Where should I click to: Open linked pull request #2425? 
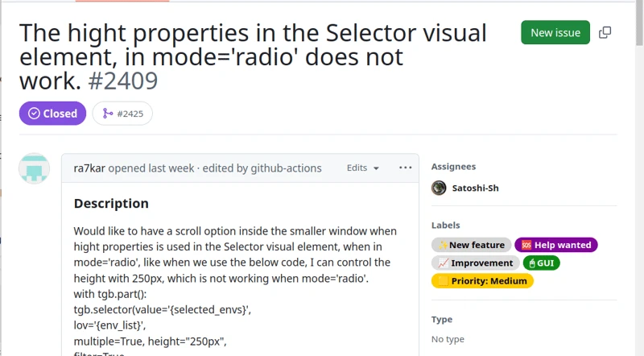122,114
